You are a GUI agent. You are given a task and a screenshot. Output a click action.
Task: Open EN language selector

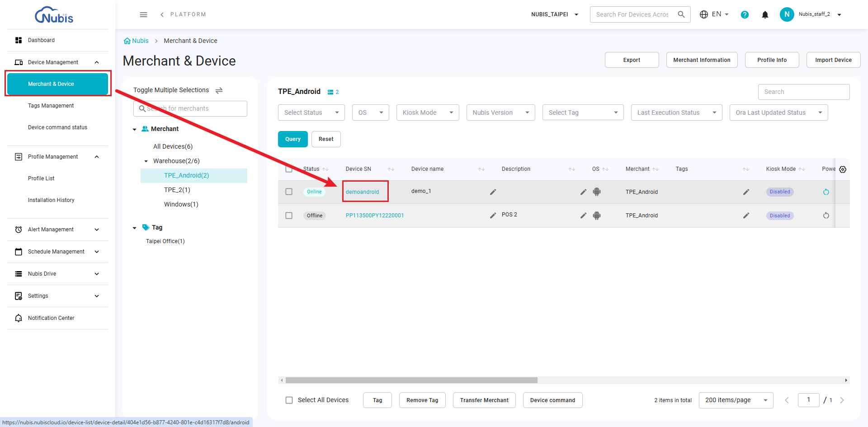point(714,14)
